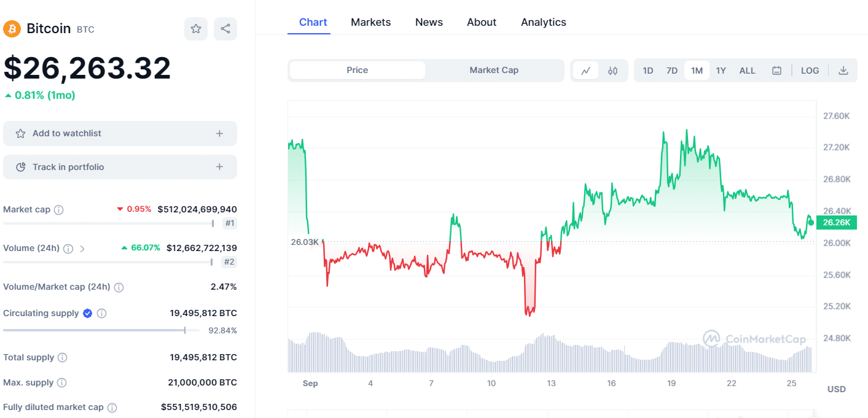The height and width of the screenshot is (418, 868).
Task: Show info for Volume (24h)
Action: (68, 249)
